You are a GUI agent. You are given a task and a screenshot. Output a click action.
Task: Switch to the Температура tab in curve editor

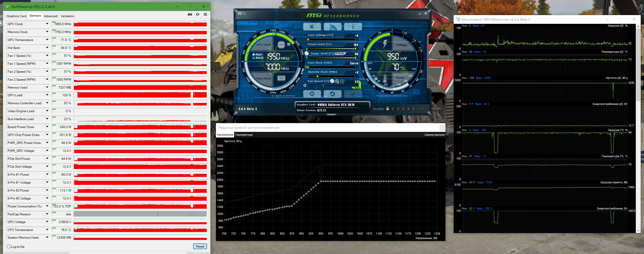click(x=244, y=135)
